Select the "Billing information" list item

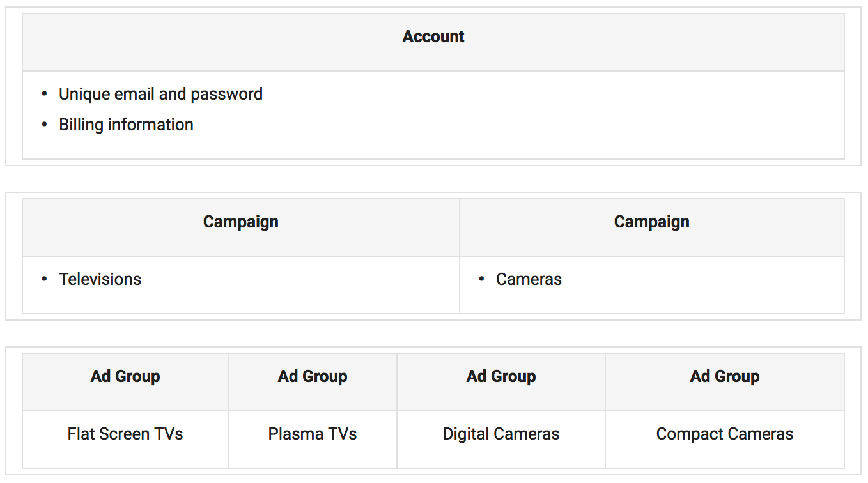[126, 125]
